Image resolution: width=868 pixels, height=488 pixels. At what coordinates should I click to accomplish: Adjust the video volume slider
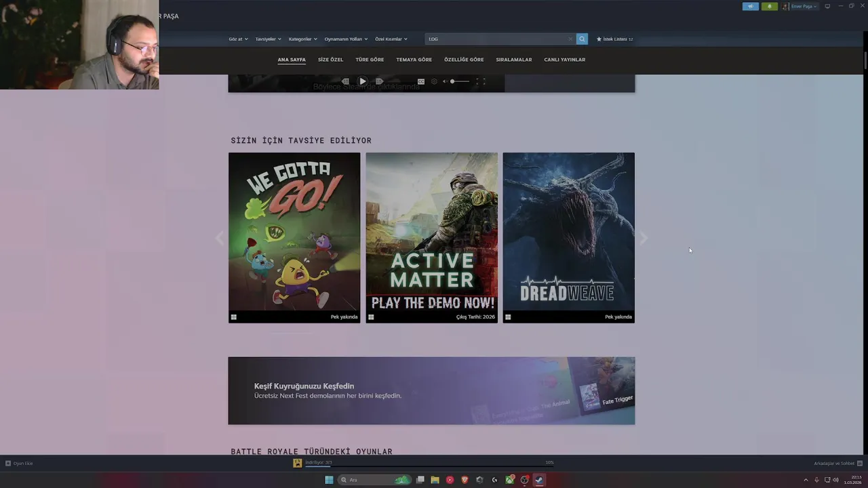(x=460, y=81)
